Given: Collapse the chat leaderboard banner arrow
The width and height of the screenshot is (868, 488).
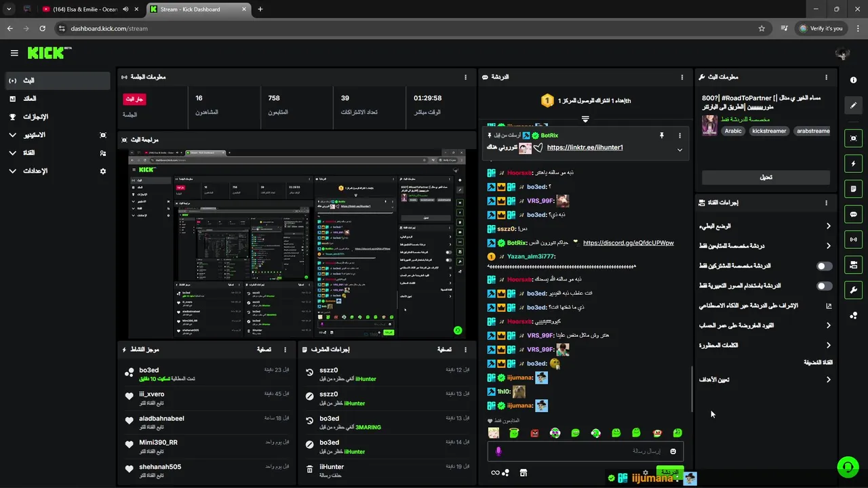Looking at the screenshot, I should 585,119.
